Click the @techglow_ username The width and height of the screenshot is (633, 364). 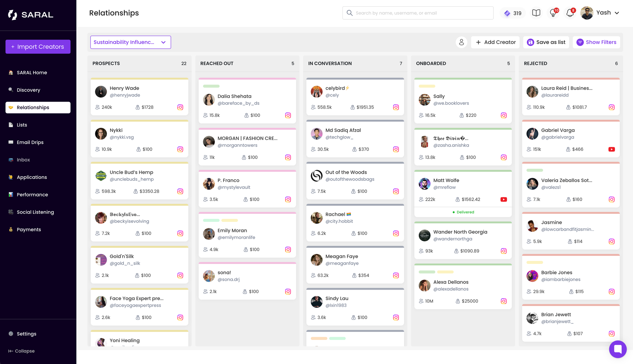pos(339,137)
